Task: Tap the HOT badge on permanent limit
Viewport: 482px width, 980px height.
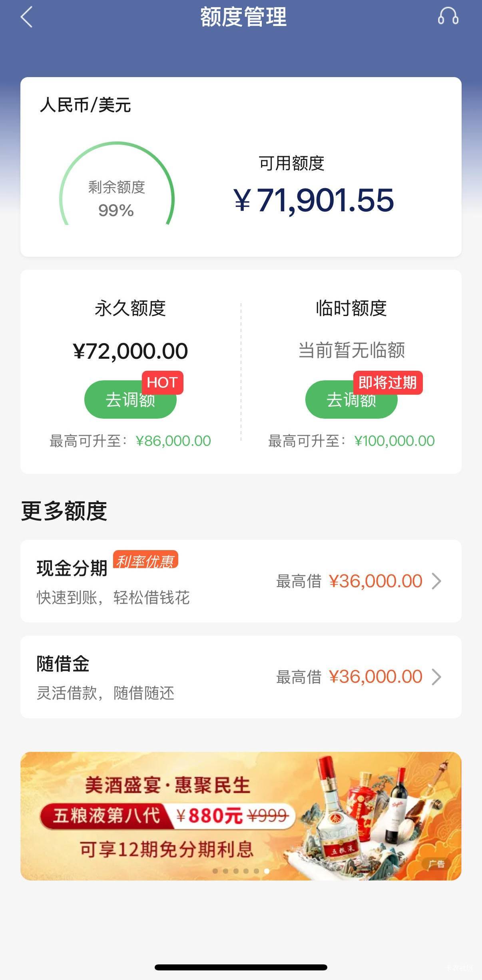Action: pos(162,382)
